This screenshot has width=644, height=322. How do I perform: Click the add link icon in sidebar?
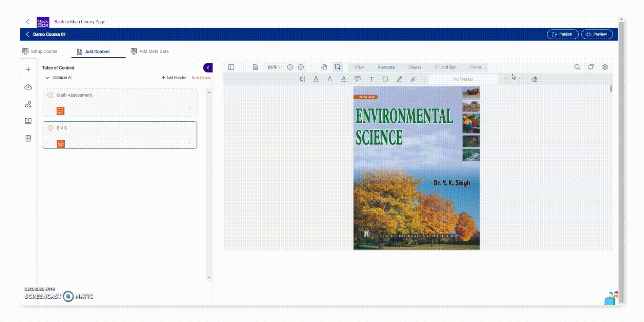click(28, 104)
